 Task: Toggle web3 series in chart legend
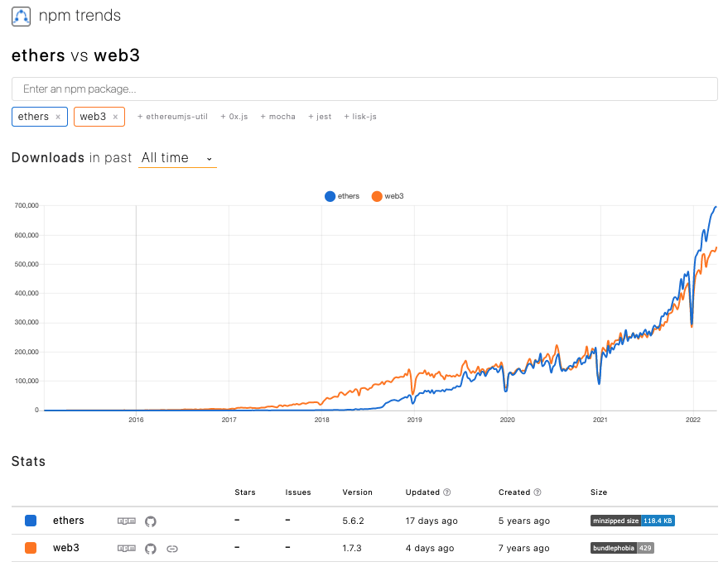click(388, 196)
